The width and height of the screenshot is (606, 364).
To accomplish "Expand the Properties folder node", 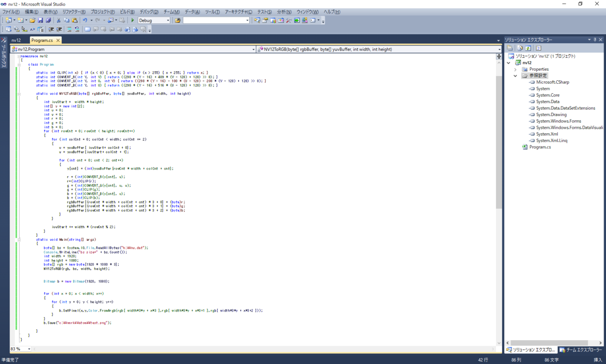I will [516, 69].
